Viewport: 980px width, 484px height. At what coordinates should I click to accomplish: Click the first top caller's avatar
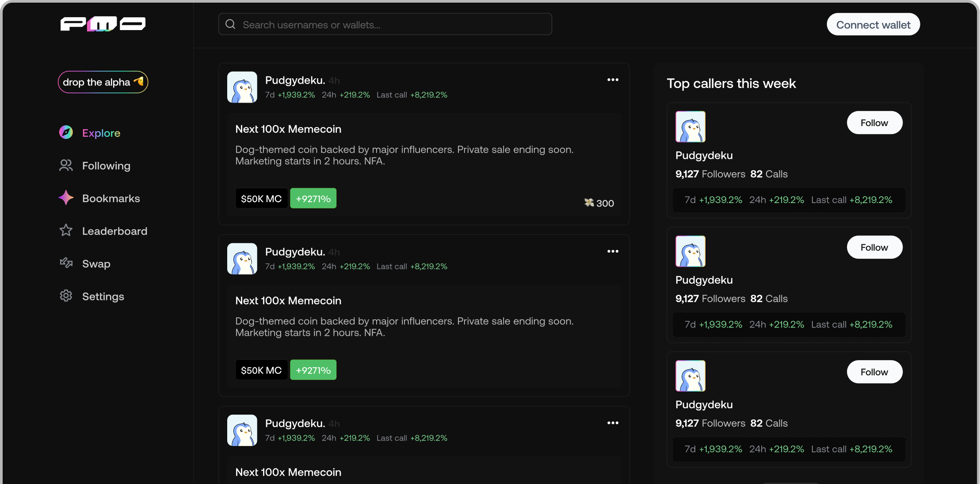click(x=690, y=127)
